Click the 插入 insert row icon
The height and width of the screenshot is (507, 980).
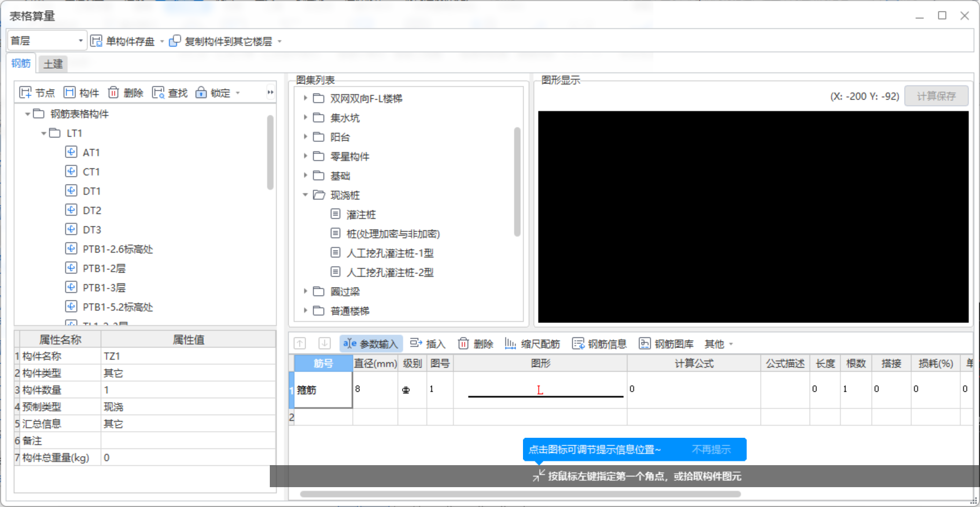tap(416, 343)
